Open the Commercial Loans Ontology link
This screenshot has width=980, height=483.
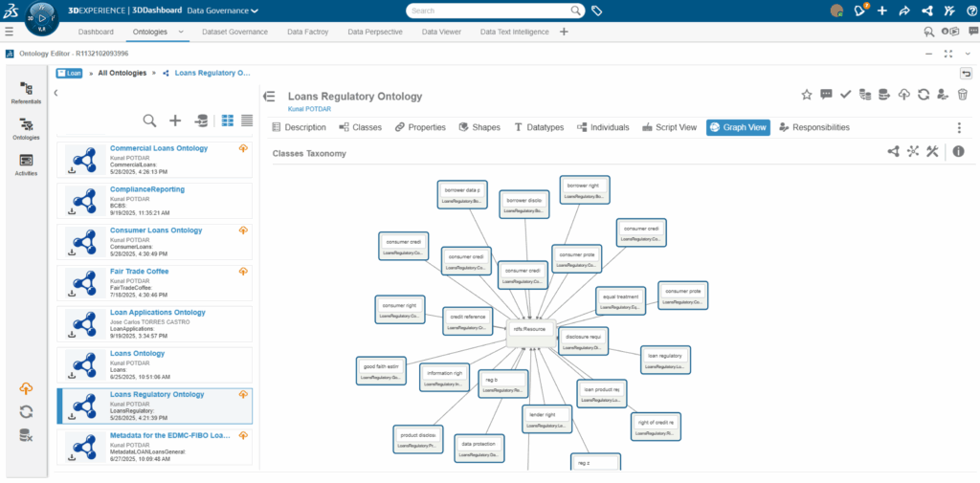pos(158,148)
